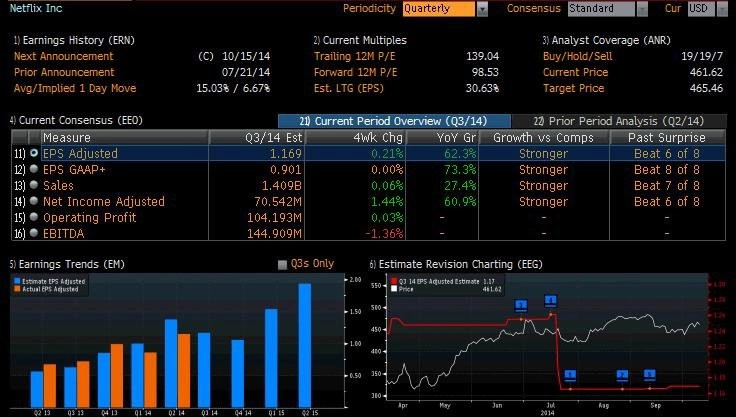Select the EPS Adjusted radio button
The image size is (736, 417).
34,153
